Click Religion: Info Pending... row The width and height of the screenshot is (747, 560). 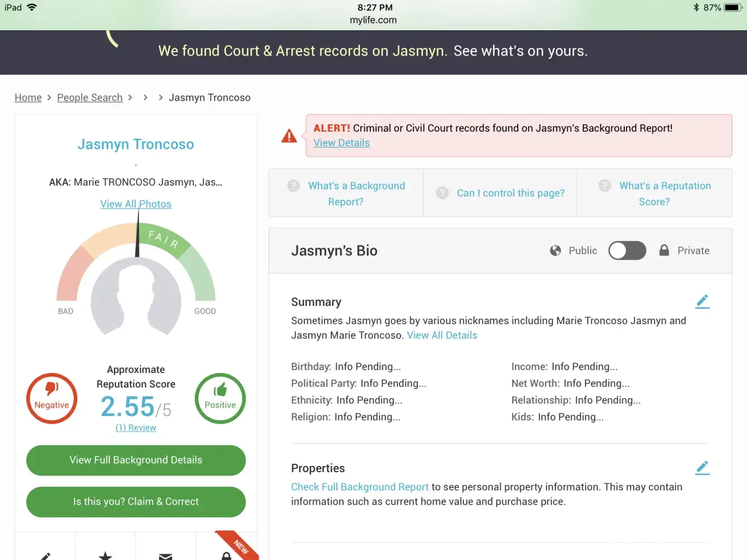(346, 417)
